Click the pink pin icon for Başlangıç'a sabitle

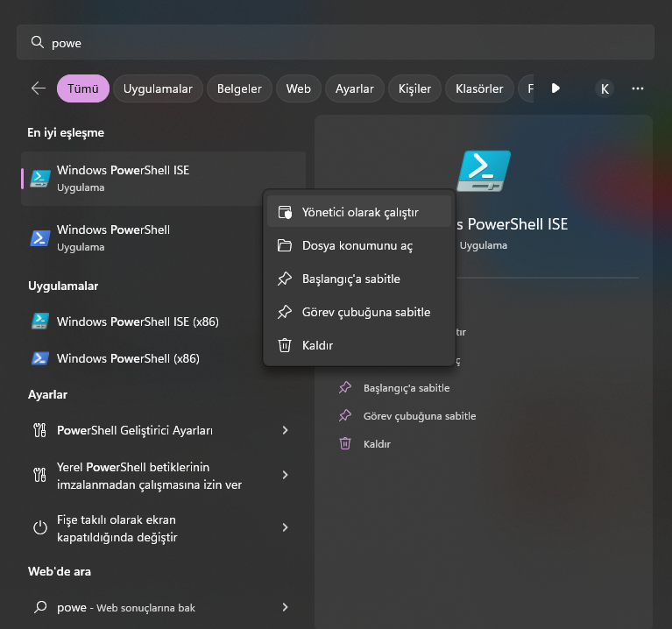tap(345, 388)
